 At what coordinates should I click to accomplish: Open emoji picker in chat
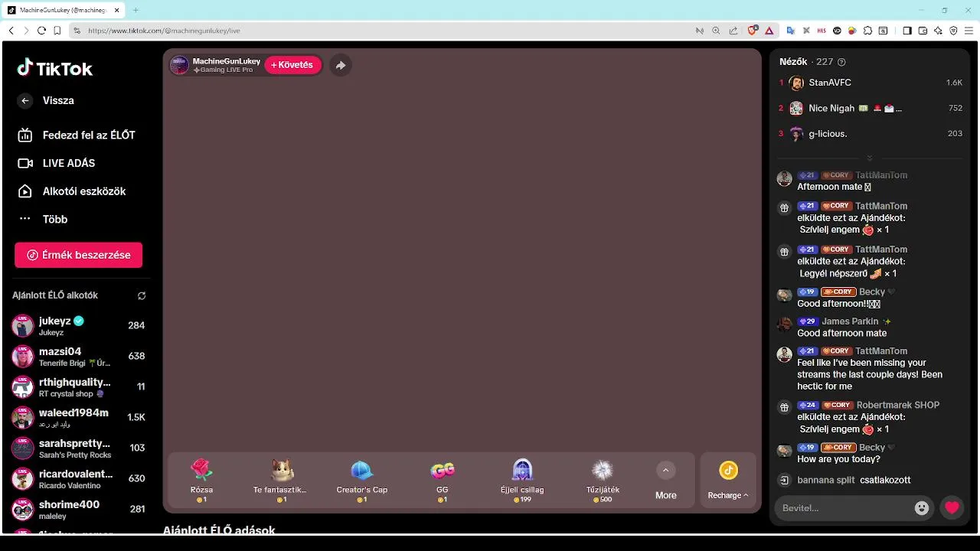click(x=922, y=508)
